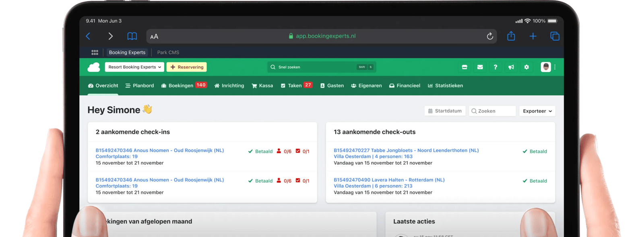Open the Safari bookmarks book icon

pos(132,36)
